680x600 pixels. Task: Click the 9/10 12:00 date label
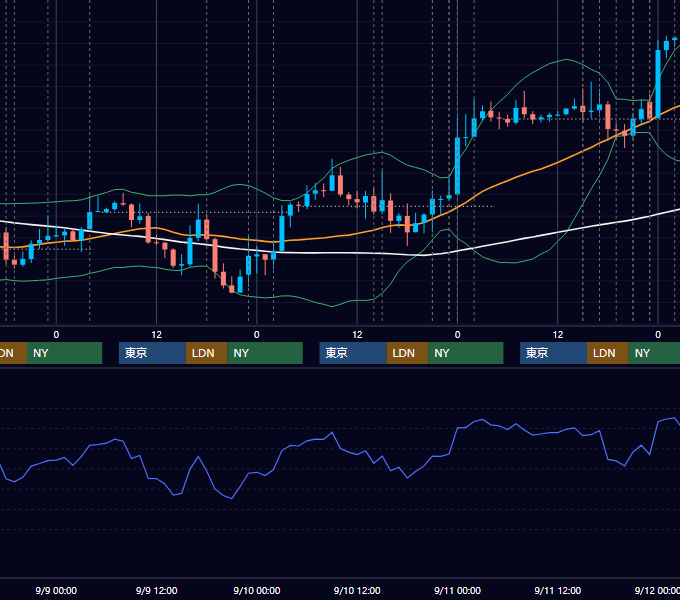pyautogui.click(x=357, y=590)
